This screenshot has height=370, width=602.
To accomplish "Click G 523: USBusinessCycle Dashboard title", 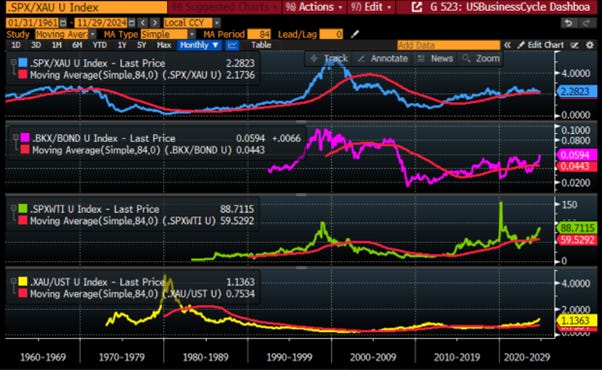I will 510,7.
